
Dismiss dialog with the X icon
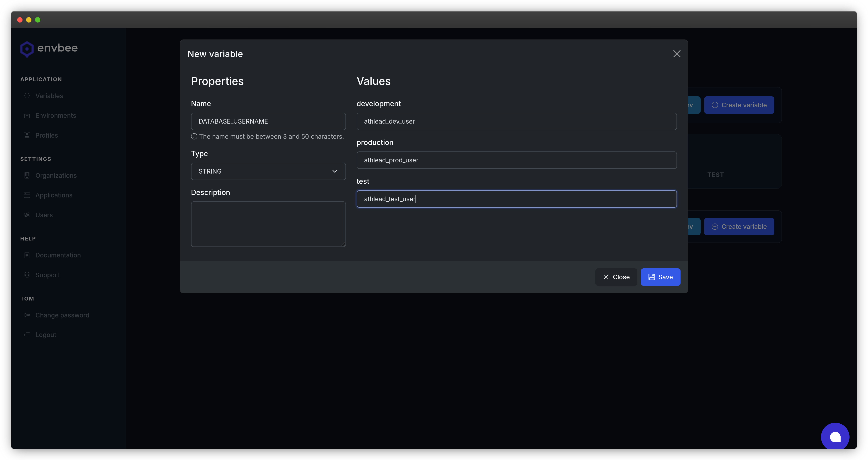[677, 54]
